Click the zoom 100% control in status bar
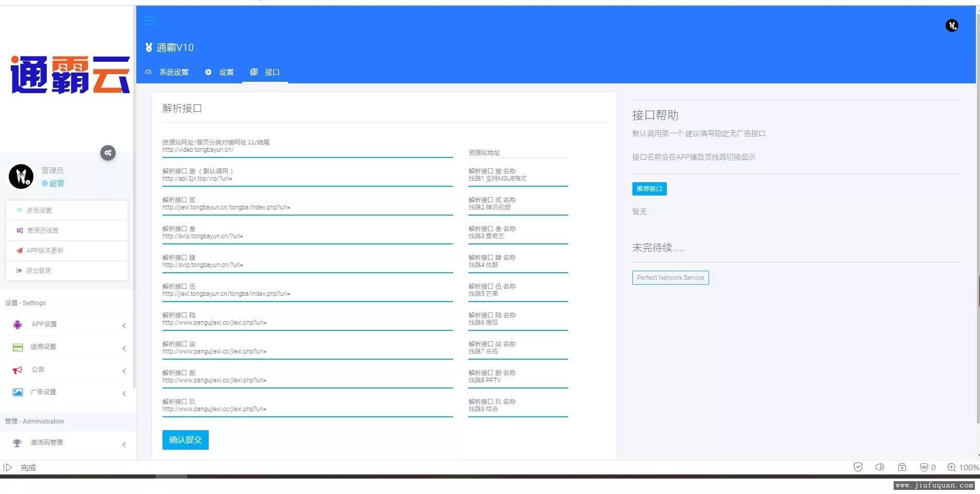Screen dimensions: 980x494 pyautogui.click(x=963, y=467)
